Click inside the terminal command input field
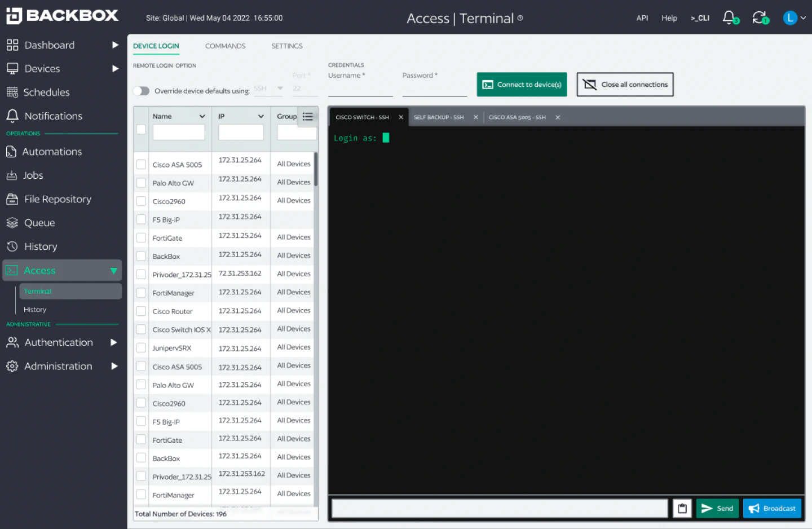The width and height of the screenshot is (812, 529). click(498, 508)
